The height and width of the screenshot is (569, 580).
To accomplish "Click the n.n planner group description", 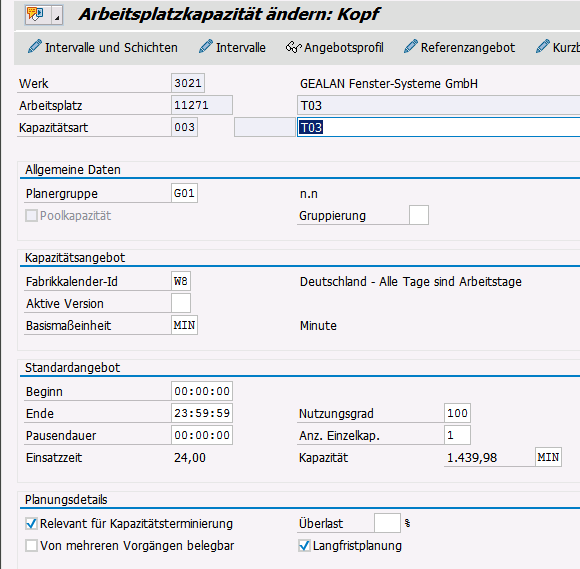I will tap(309, 194).
